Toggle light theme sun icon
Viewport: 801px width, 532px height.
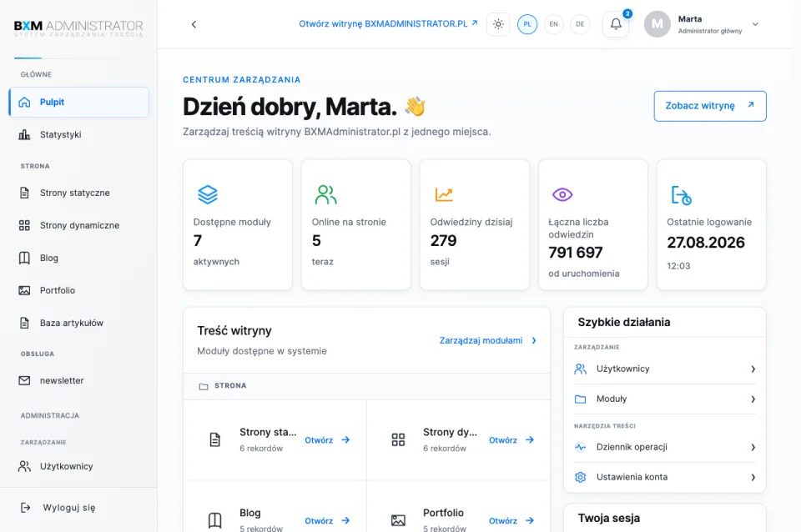[x=498, y=24]
